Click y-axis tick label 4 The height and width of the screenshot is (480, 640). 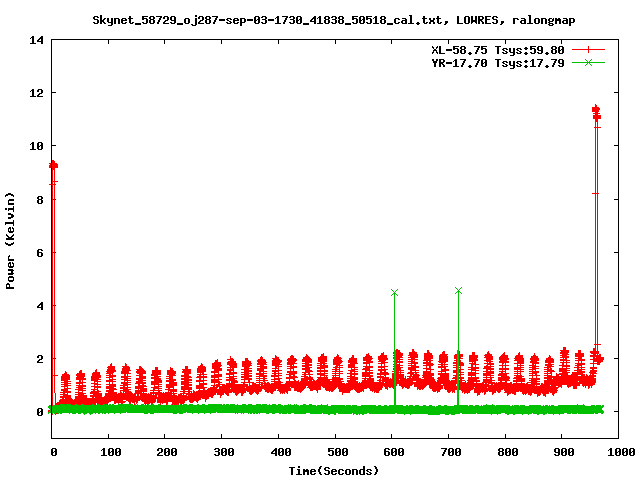(x=40, y=306)
